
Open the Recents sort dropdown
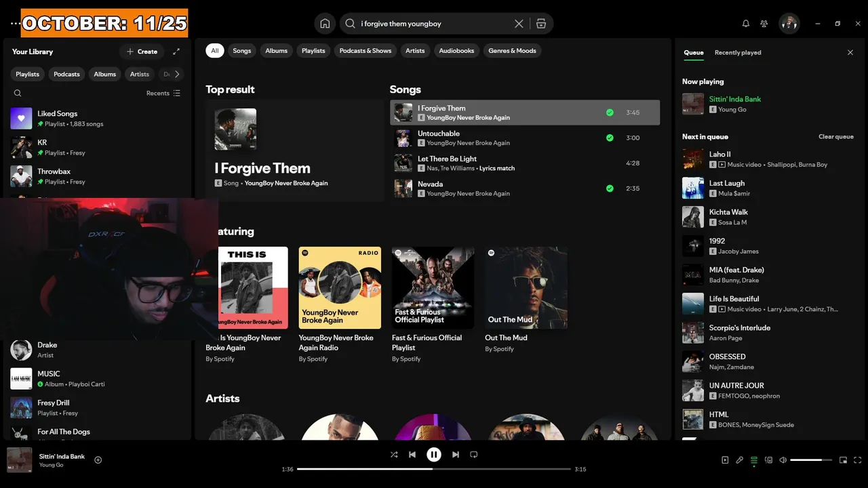163,94
